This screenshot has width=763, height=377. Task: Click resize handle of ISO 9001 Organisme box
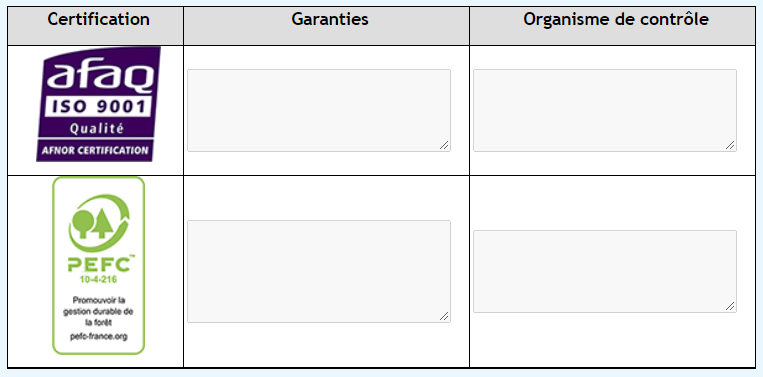click(731, 145)
